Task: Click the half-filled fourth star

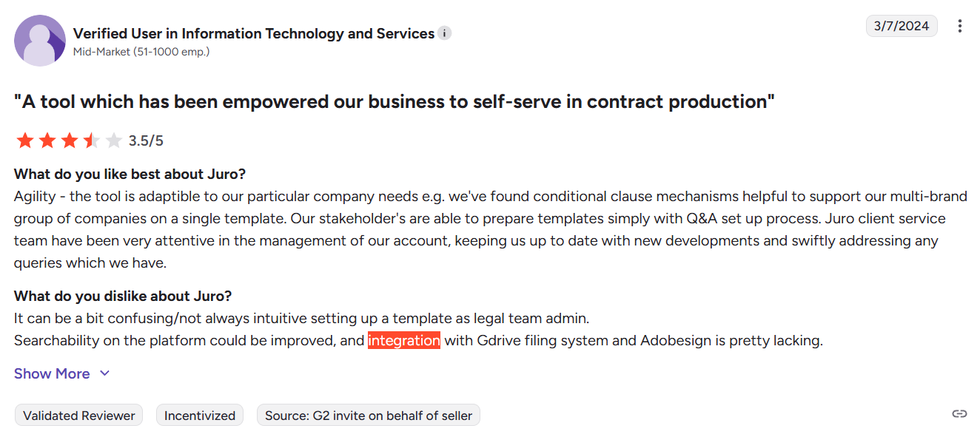Action: [92, 140]
